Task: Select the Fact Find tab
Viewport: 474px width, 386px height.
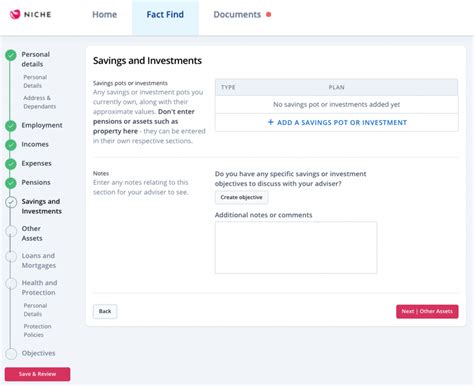Action: 165,15
